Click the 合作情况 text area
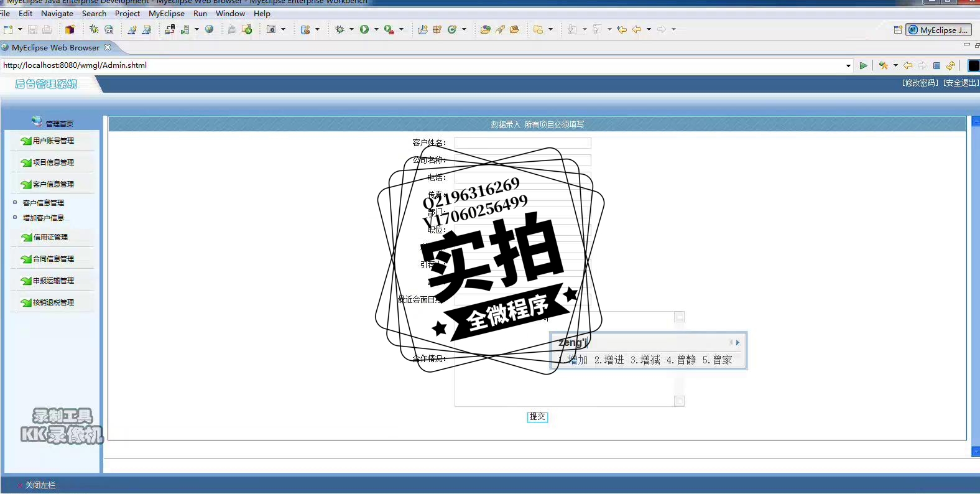 [x=569, y=358]
